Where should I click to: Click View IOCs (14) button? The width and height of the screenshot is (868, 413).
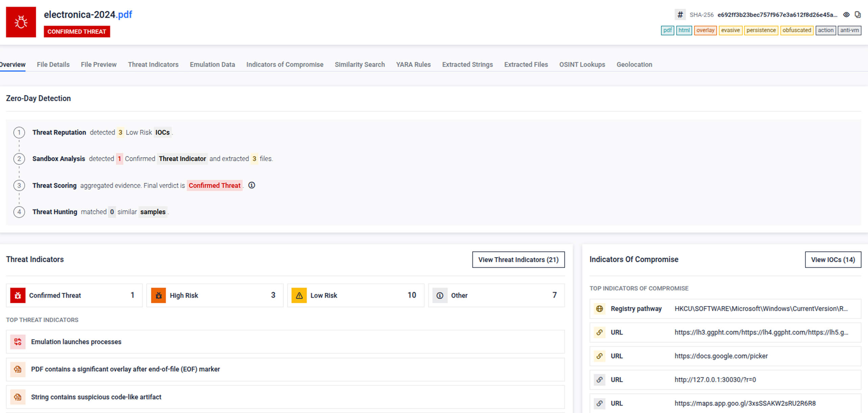point(833,259)
